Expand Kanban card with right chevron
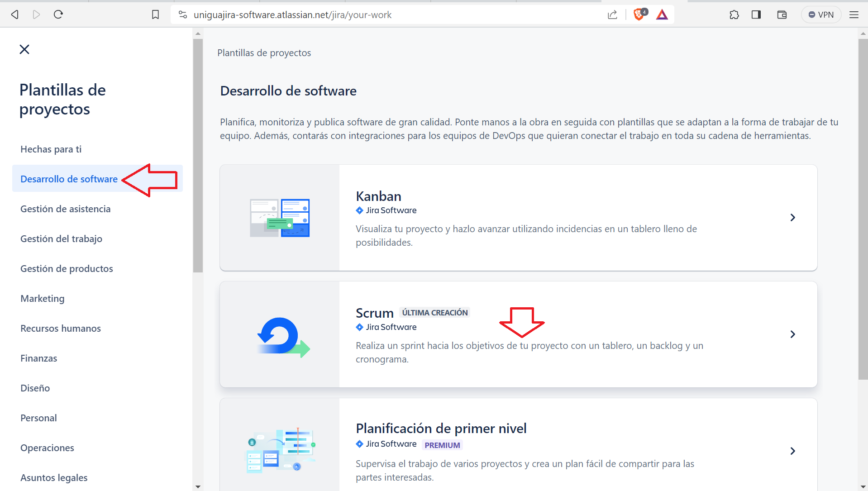 [x=793, y=218]
